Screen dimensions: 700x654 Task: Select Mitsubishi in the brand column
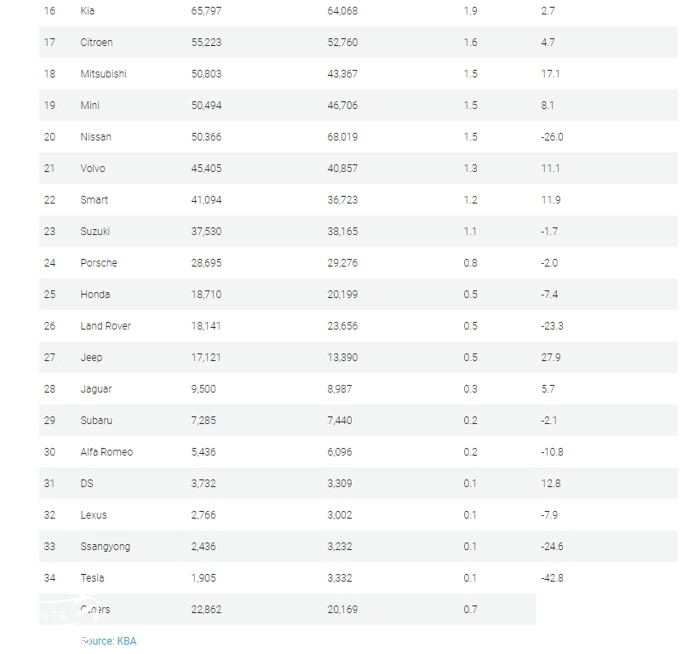[x=103, y=74]
